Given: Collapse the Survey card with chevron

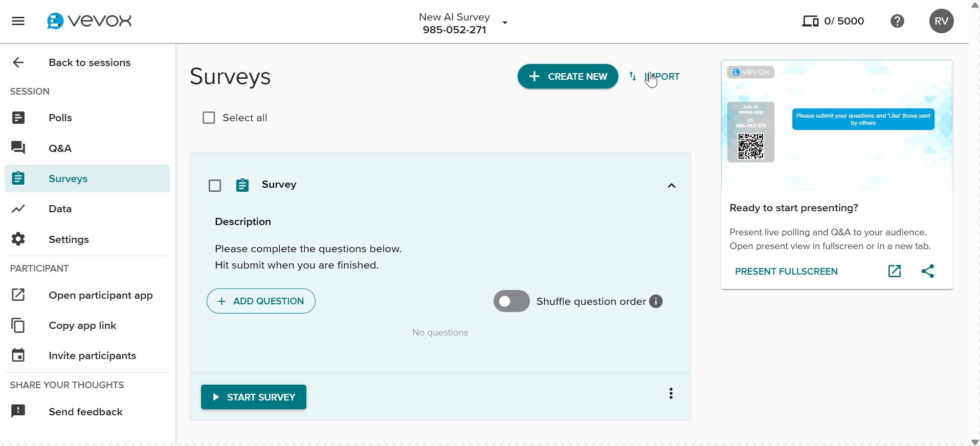Looking at the screenshot, I should [x=672, y=185].
